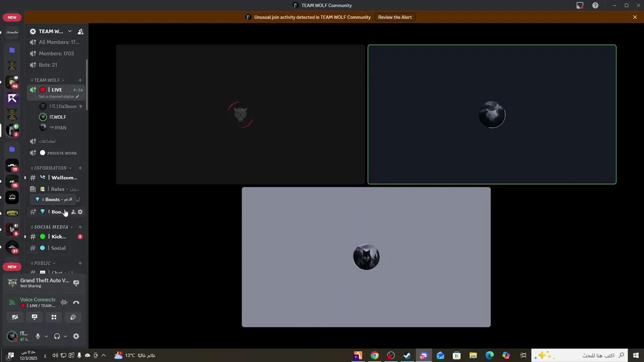The image size is (644, 362).
Task: Open Members: 1703 stats channel
Action: [x=55, y=53]
